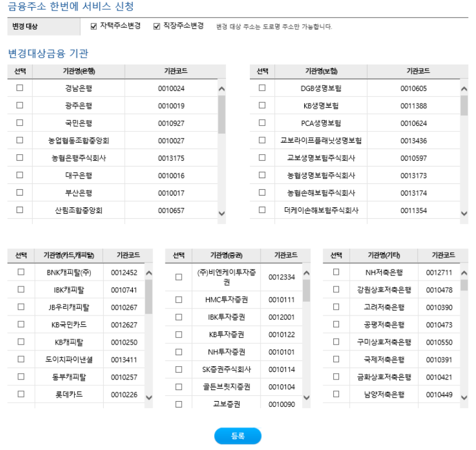The height and width of the screenshot is (450, 476).
Task: Check the 국제저축은행 checkbox
Action: point(336,359)
